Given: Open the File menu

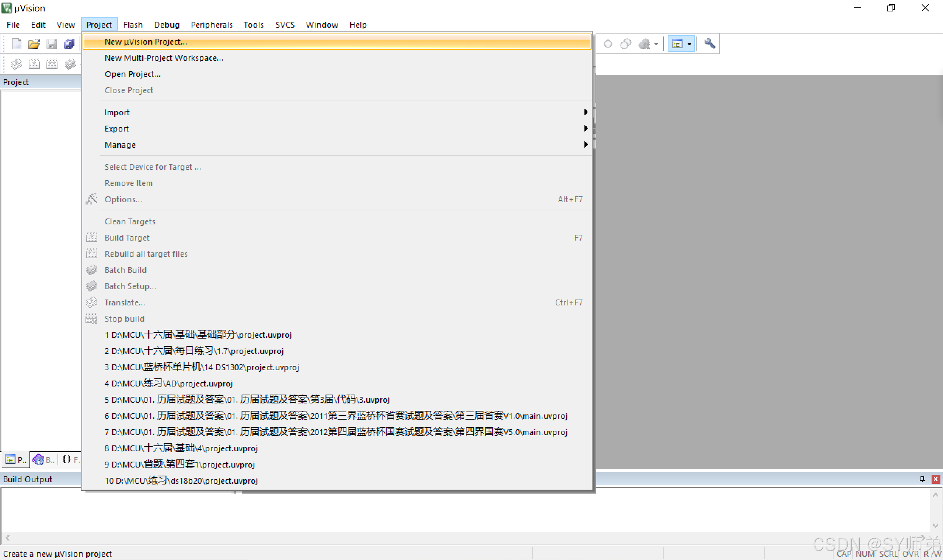Looking at the screenshot, I should click(13, 25).
